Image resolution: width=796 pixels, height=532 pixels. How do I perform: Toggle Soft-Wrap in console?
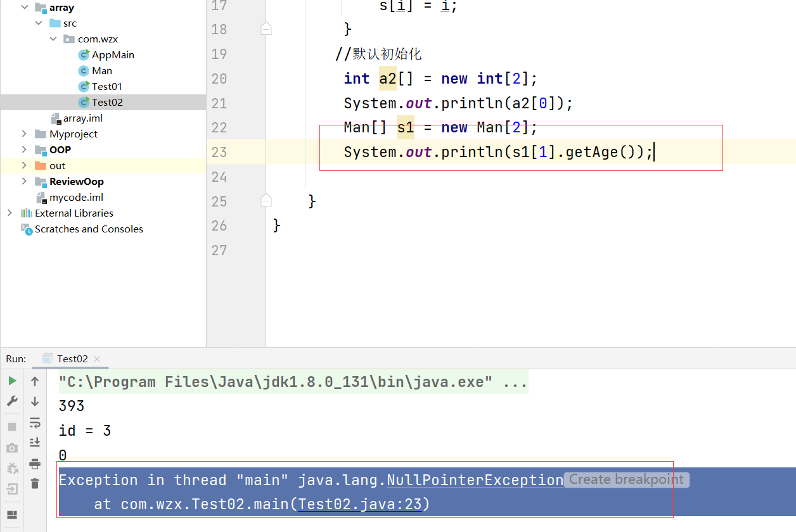35,422
